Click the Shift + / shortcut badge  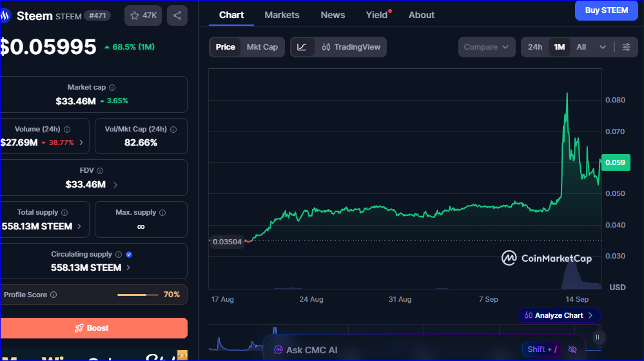point(542,349)
